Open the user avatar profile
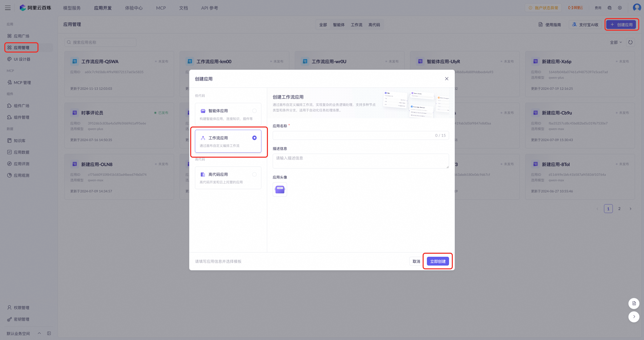This screenshot has height=340, width=644. click(637, 8)
